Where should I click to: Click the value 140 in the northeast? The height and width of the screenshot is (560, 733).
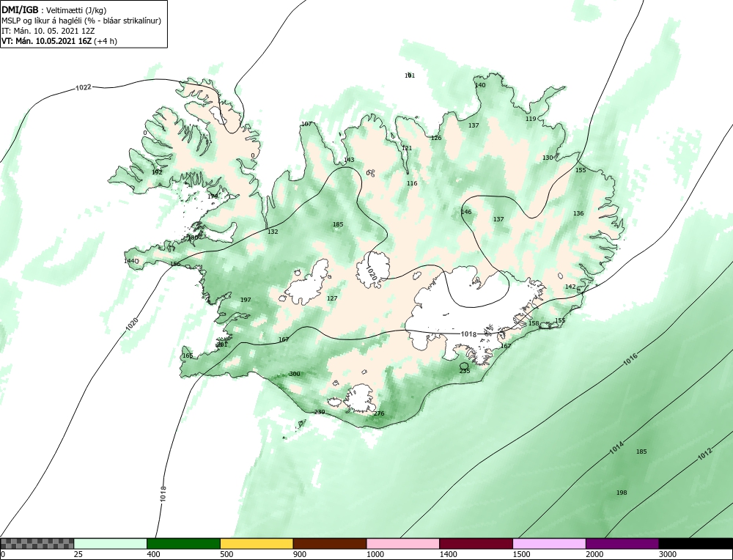pyautogui.click(x=480, y=85)
